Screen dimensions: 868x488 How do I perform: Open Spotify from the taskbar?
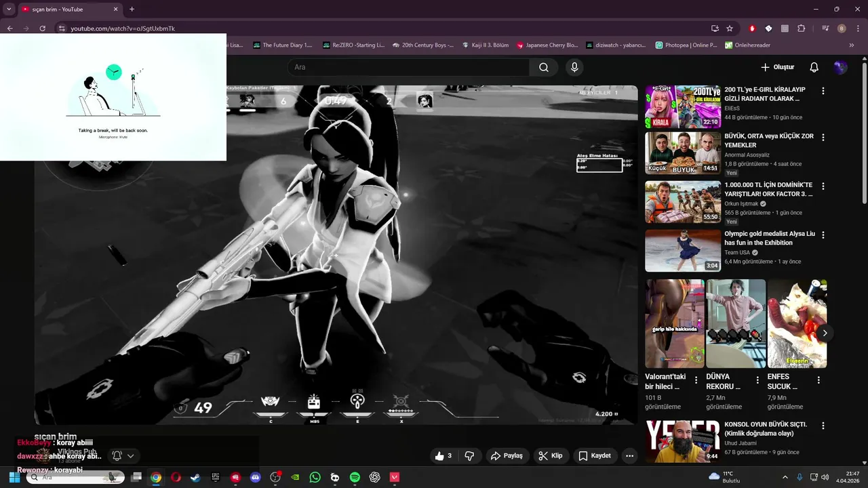click(x=355, y=477)
